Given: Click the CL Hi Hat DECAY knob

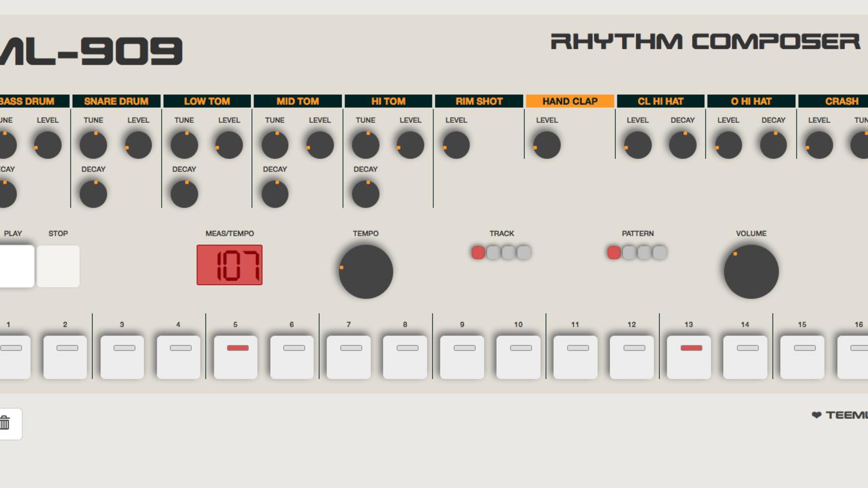Looking at the screenshot, I should [x=682, y=145].
